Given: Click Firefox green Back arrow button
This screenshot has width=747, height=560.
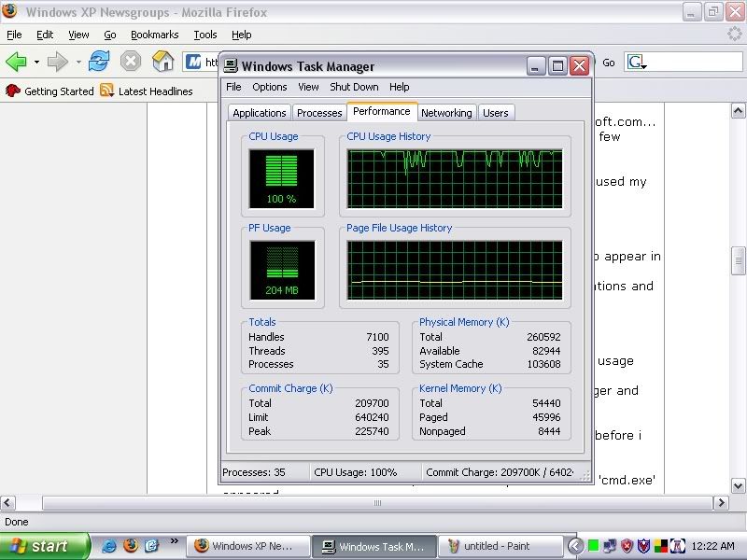Looking at the screenshot, I should [16, 62].
